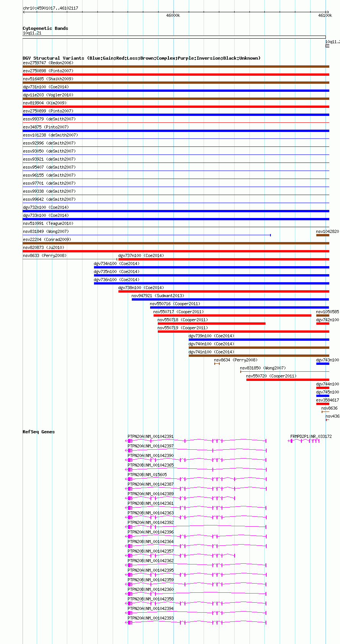Open nsv550719 (Cooper2011) variant
340x644 pixels.
pos(183,328)
